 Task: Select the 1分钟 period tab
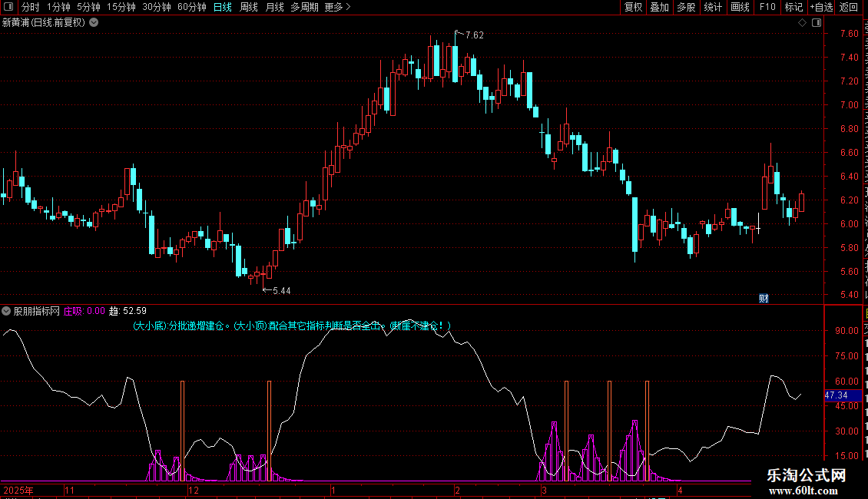point(58,7)
